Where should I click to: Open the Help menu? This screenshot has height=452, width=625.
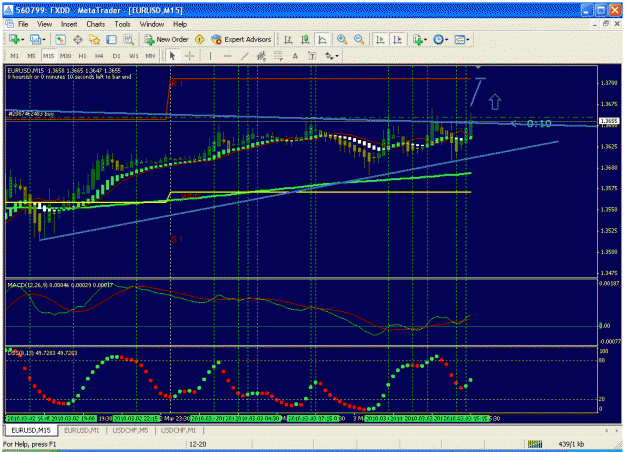pos(180,24)
